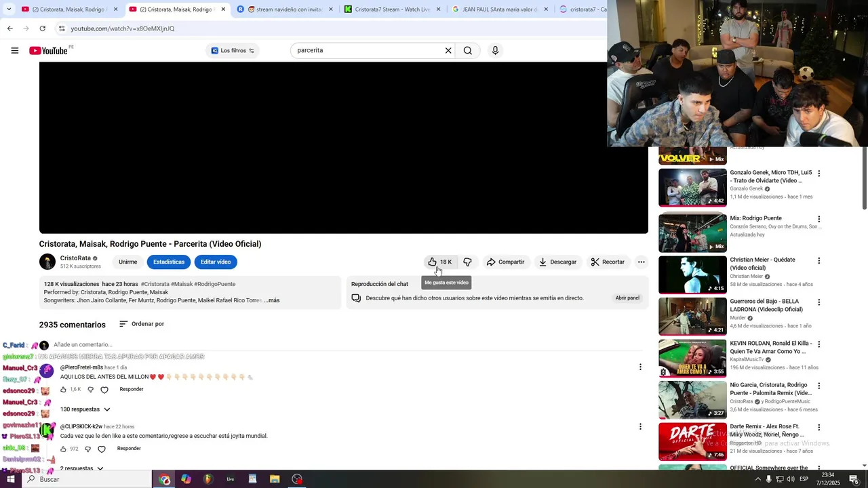Reload the page in the browser
The height and width of the screenshot is (488, 868).
click(x=43, y=28)
